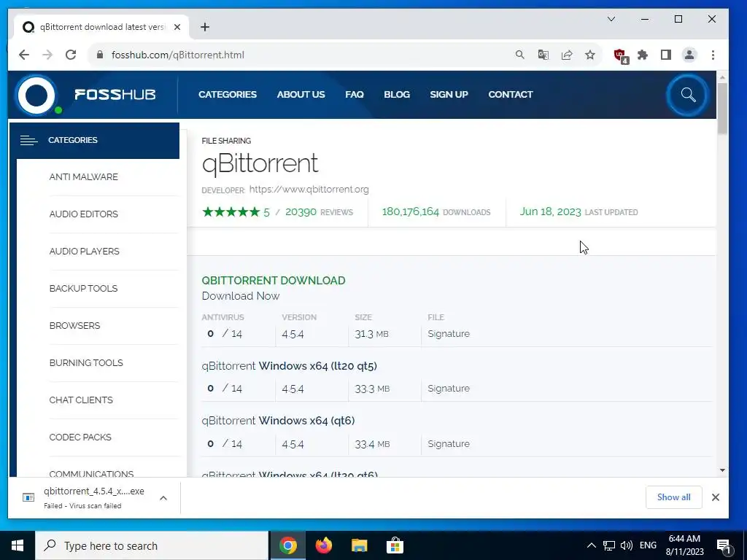Click the page vertical scrollbar thumb

[x=722, y=109]
